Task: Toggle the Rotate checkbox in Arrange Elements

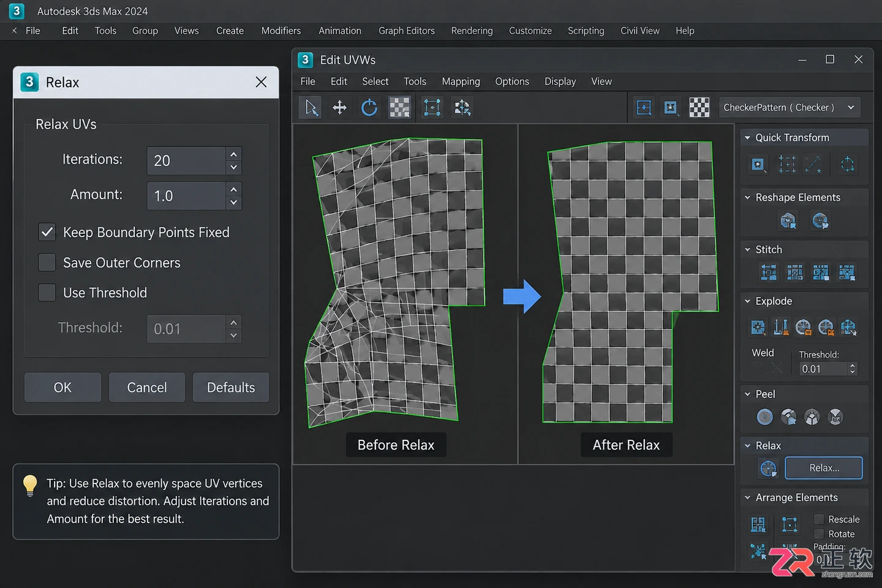Action: click(x=819, y=533)
